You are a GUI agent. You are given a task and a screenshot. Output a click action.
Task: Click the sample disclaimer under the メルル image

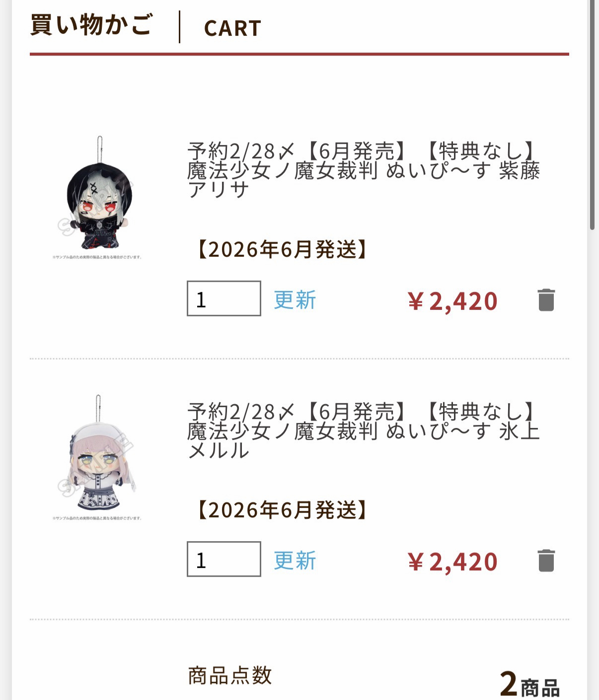coord(97,518)
